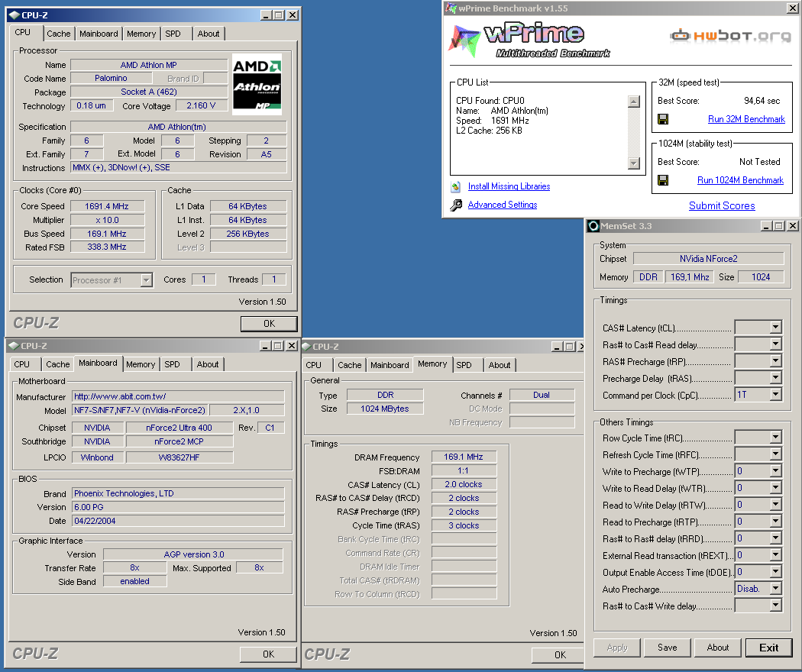Click OK in the Mainboard CPU-Z window
Viewport: 802px width, 672px height.
[269, 654]
